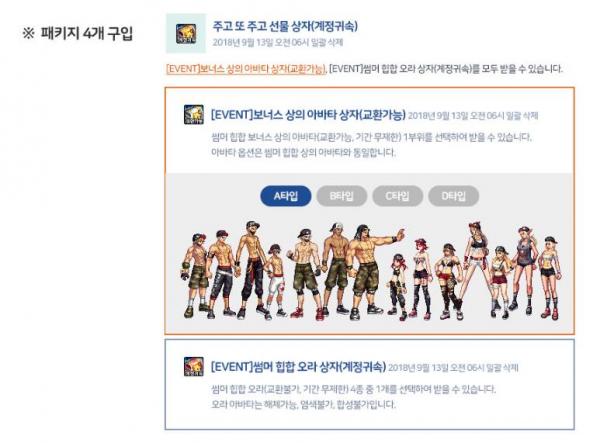
Task: Click the [EVENT]보너스 상의 아바타 상자 heading
Action: 308,115
